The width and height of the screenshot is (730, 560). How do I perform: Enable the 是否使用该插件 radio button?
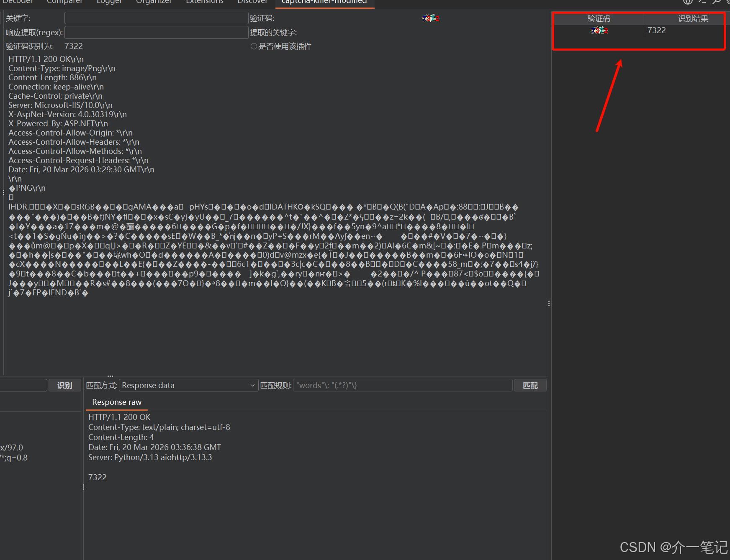tap(254, 46)
